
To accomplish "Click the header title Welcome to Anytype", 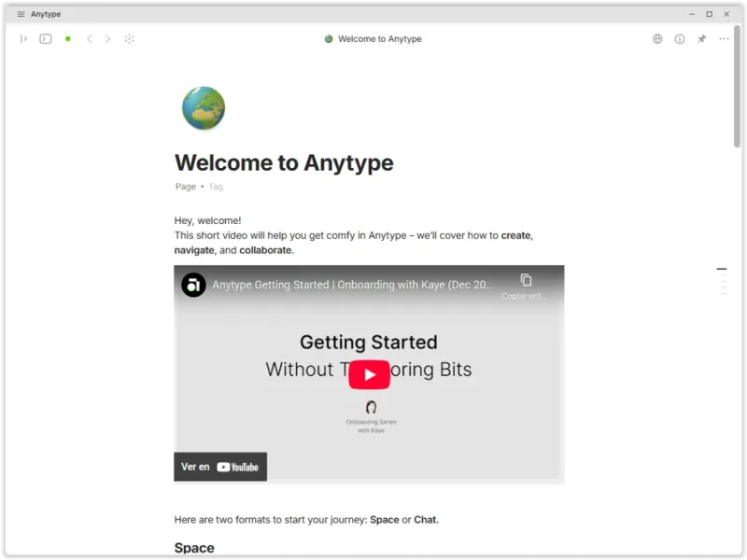I will coord(380,38).
